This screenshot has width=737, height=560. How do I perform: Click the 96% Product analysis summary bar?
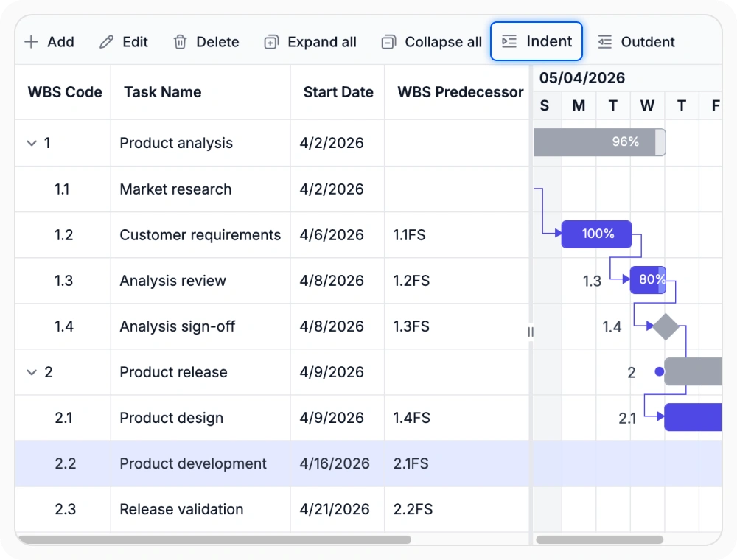[x=599, y=142]
